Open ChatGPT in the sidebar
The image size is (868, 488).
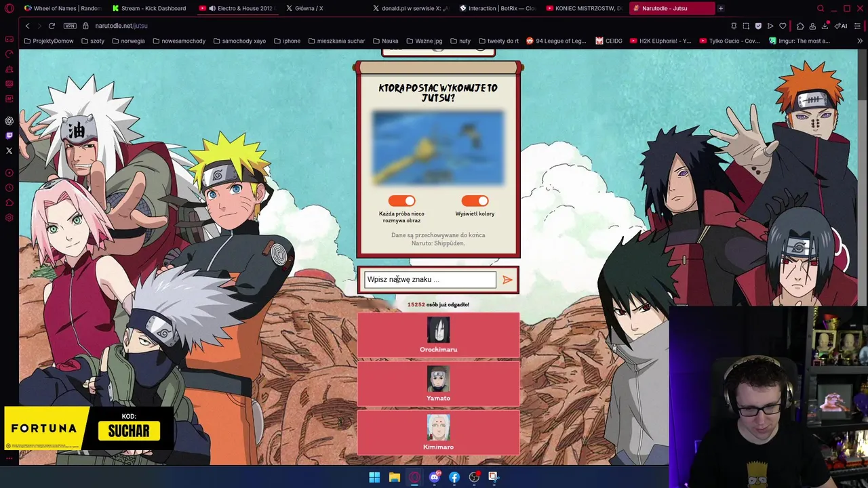pyautogui.click(x=9, y=121)
